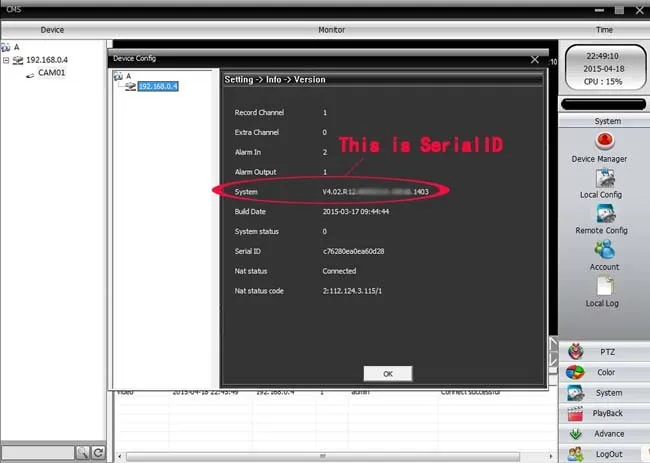Switch to the Color panel
This screenshot has width=650, height=463.
(x=604, y=372)
